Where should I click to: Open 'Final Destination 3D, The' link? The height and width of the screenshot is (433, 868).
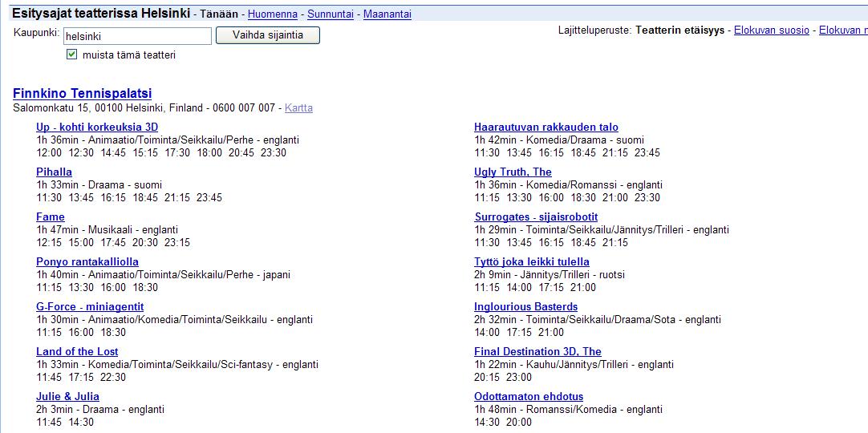[x=537, y=352]
